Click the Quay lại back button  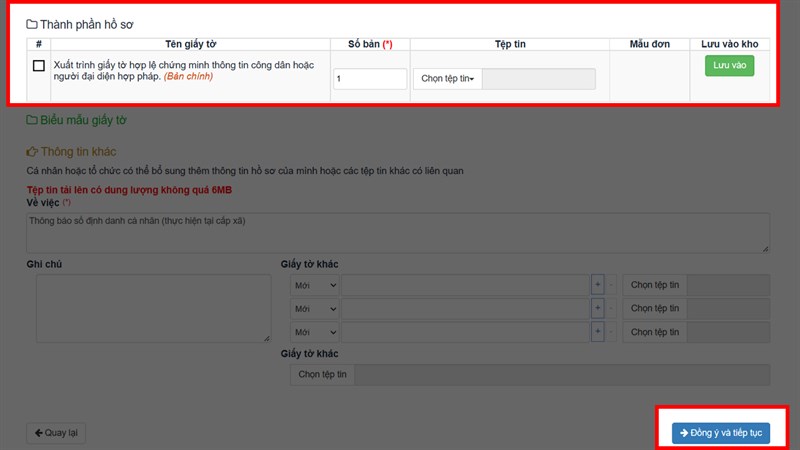coord(56,433)
